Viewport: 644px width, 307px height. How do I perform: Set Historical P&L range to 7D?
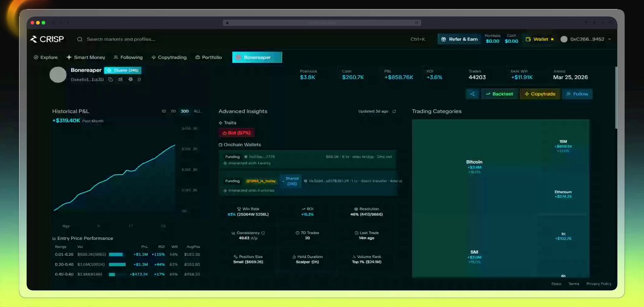(173, 111)
